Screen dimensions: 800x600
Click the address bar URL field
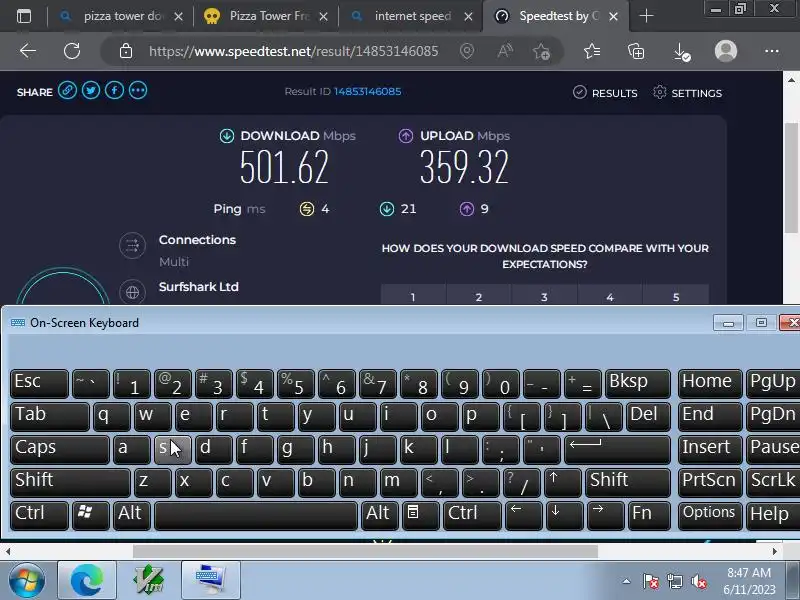click(x=293, y=51)
